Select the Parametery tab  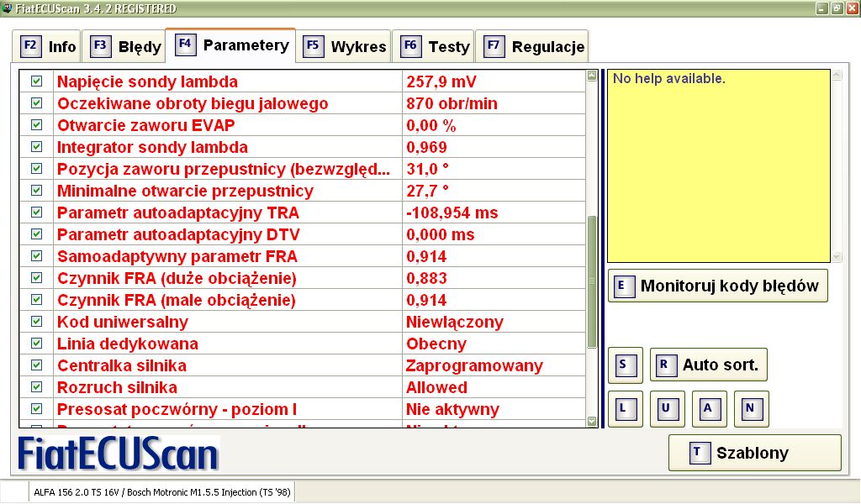[x=230, y=45]
